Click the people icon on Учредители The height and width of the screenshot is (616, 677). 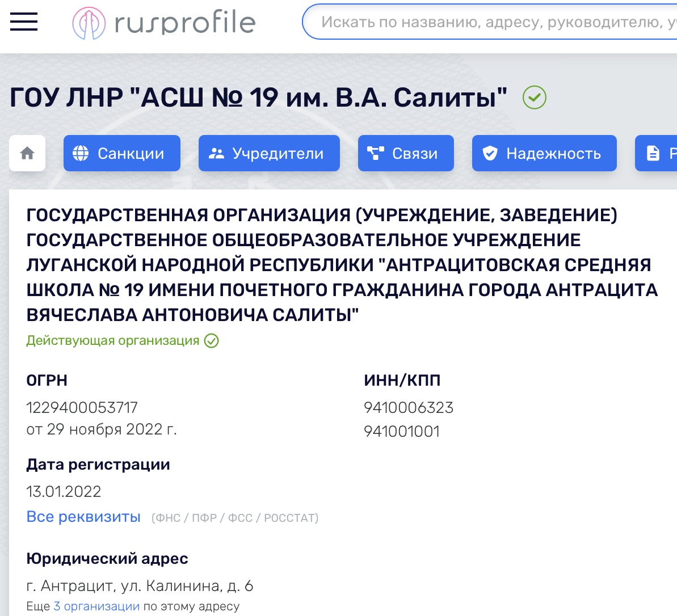[216, 153]
